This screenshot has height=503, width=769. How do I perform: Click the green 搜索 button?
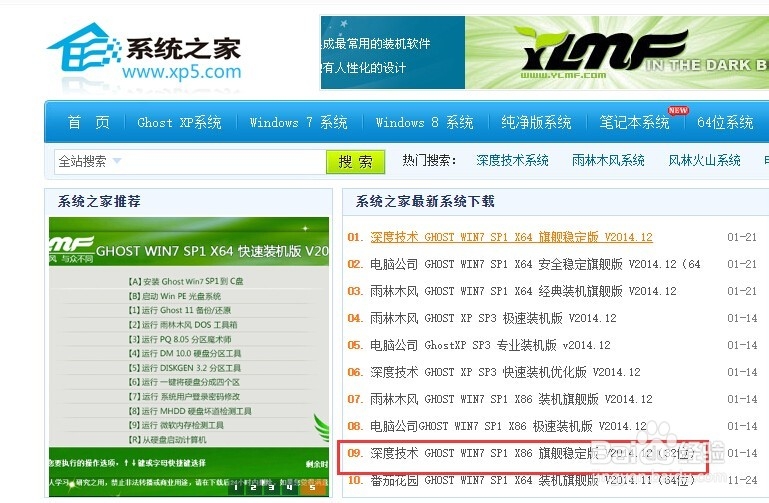coord(355,161)
